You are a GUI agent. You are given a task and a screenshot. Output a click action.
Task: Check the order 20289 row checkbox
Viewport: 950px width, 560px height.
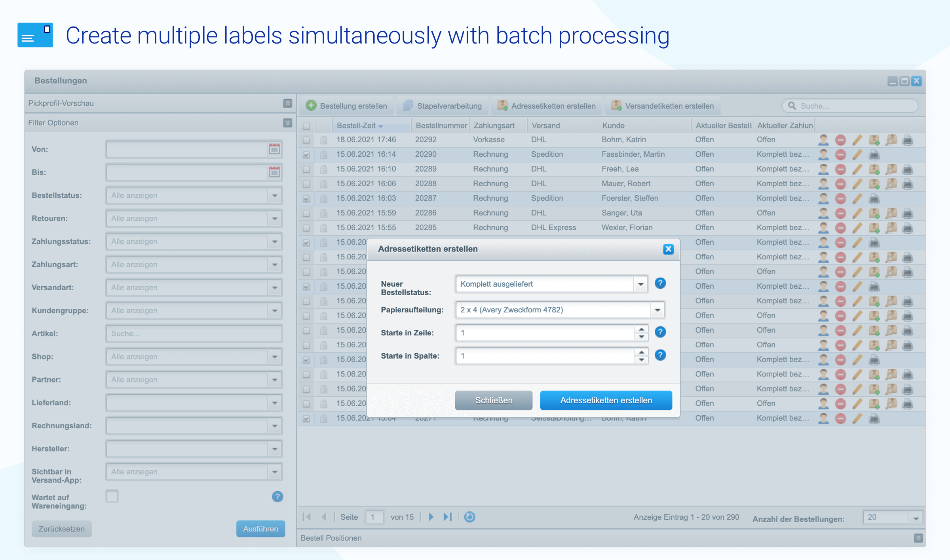click(306, 169)
